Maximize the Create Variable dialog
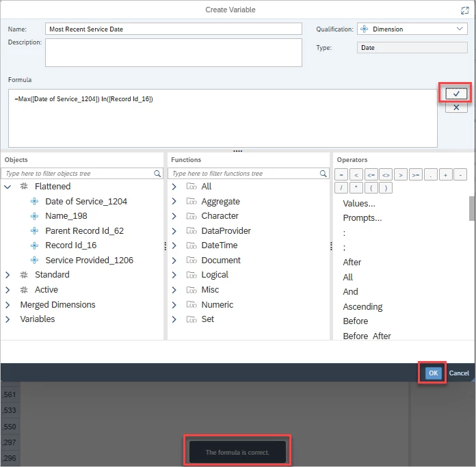 (x=464, y=11)
